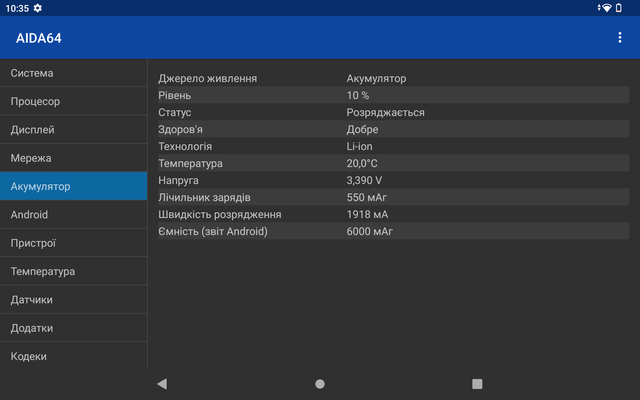Open the three-dot overflow menu
The height and width of the screenshot is (400, 640).
pyautogui.click(x=620, y=38)
